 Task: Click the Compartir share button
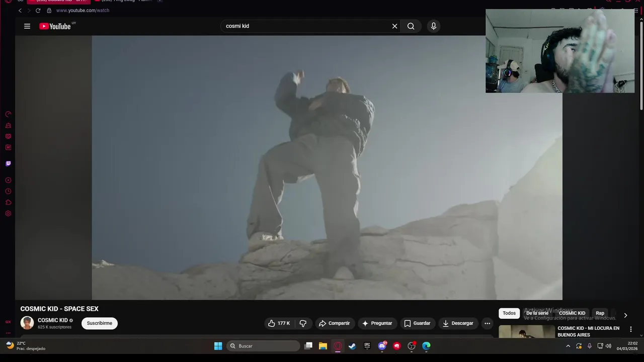pos(334,323)
